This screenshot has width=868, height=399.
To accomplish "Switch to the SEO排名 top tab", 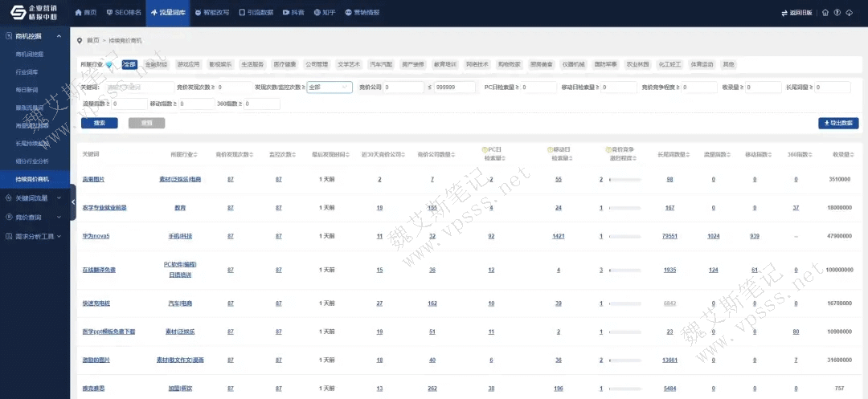I will point(125,13).
